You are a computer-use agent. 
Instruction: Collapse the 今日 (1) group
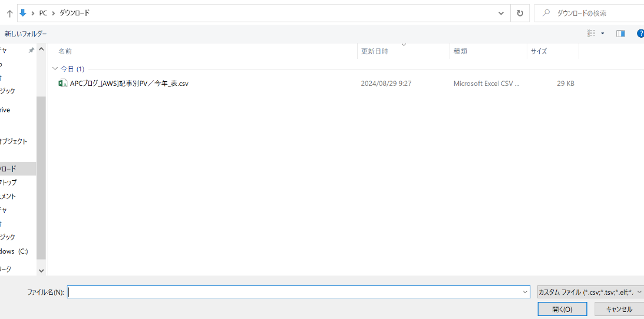55,68
